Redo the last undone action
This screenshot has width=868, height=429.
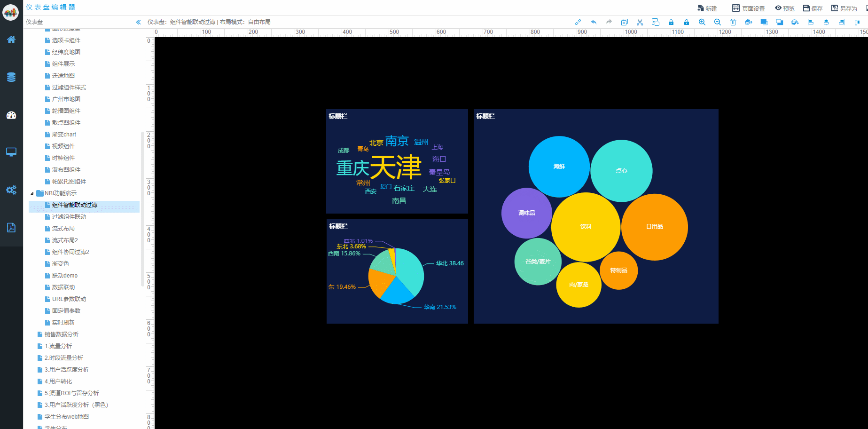(x=609, y=22)
